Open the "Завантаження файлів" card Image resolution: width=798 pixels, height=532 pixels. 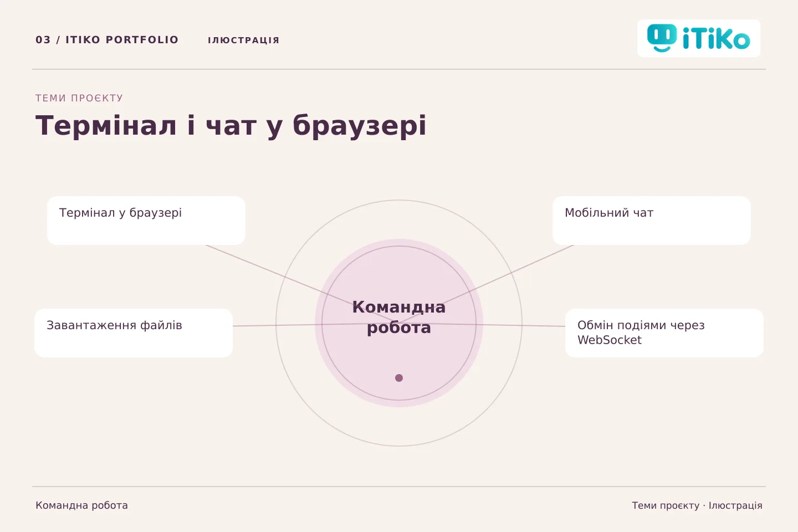click(x=134, y=333)
